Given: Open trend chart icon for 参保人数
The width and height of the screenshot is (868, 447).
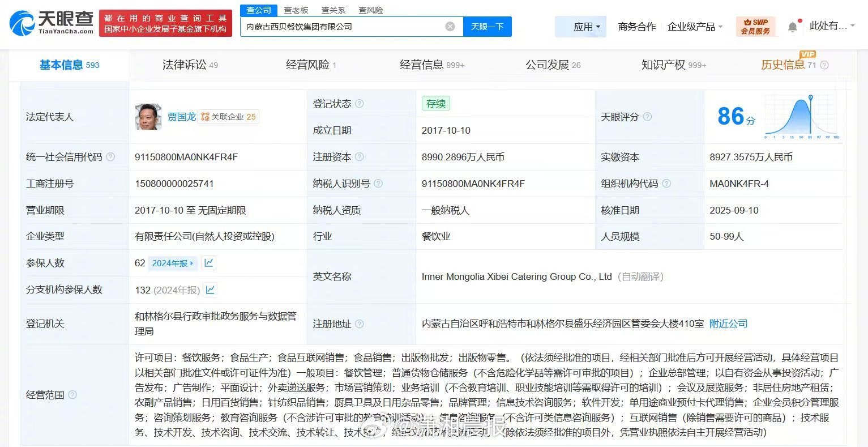Looking at the screenshot, I should click(x=209, y=263).
